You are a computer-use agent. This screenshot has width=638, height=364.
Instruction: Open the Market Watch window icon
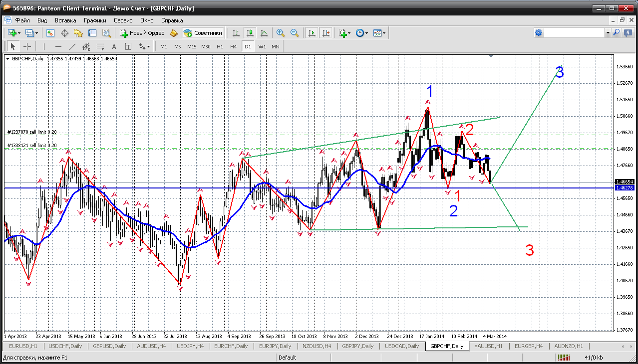[x=50, y=33]
